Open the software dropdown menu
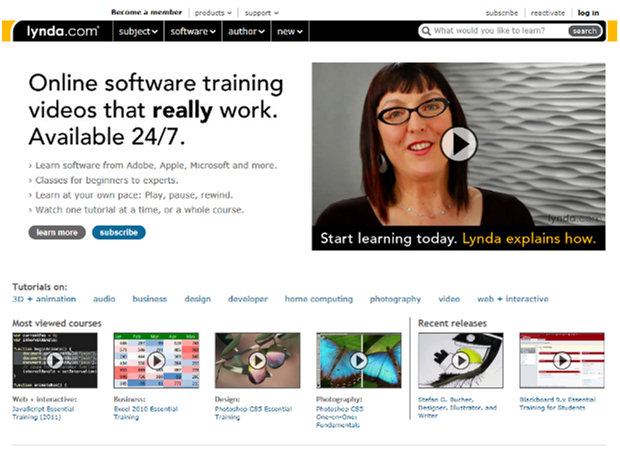The height and width of the screenshot is (455, 620). (x=193, y=31)
